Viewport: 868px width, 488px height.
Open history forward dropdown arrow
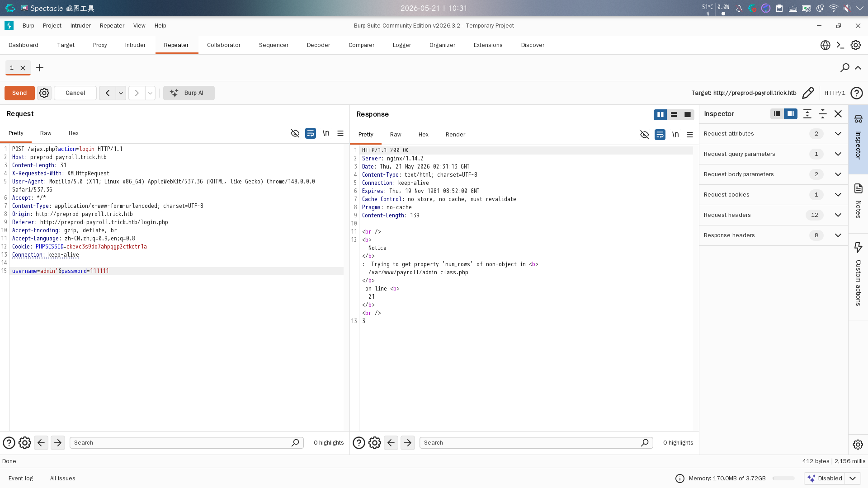[x=150, y=93]
